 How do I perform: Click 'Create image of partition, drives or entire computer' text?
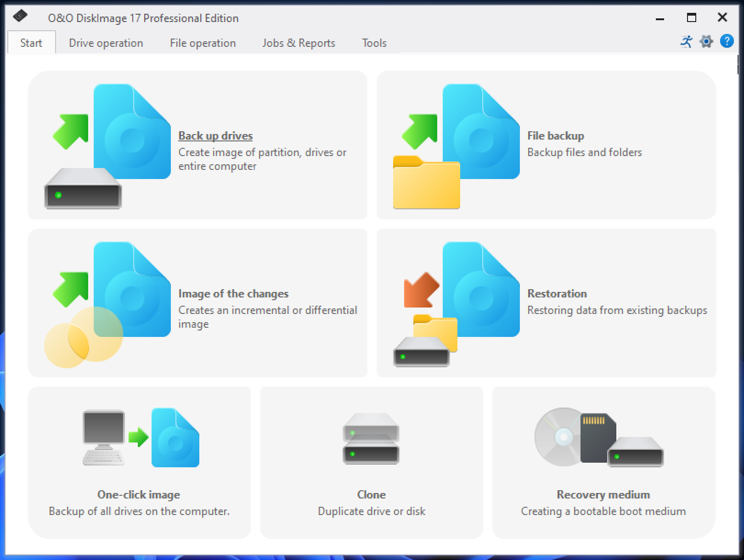point(262,159)
